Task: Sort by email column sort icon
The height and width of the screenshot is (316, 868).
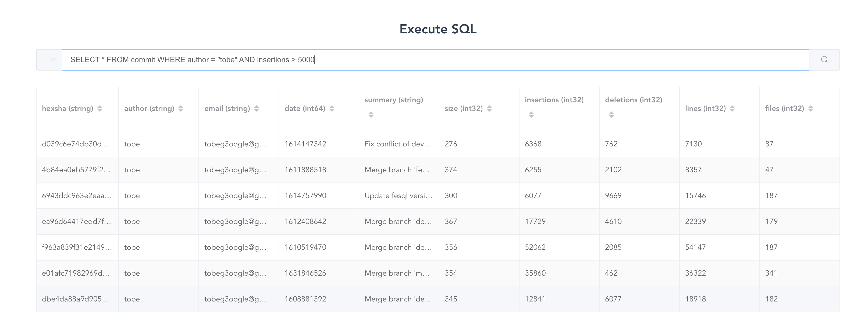Action: 257,108
